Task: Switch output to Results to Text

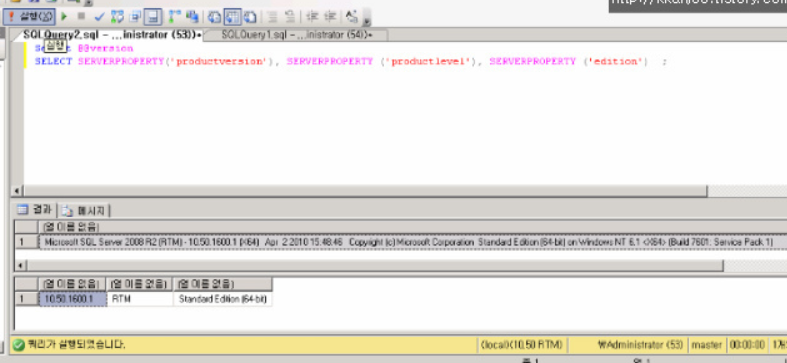Action: click(x=215, y=17)
